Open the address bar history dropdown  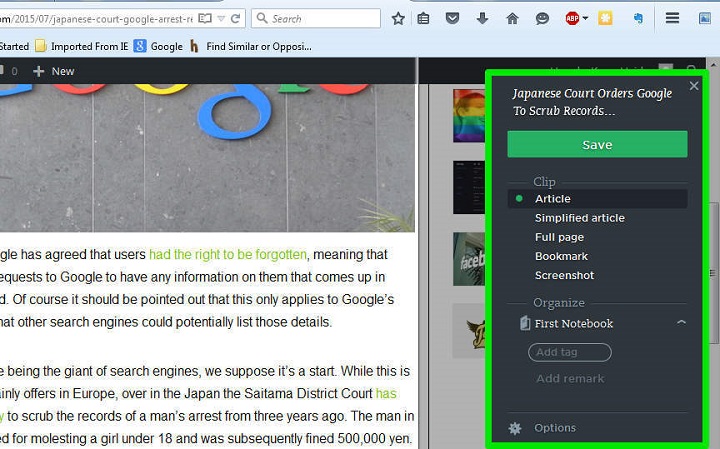pos(221,19)
